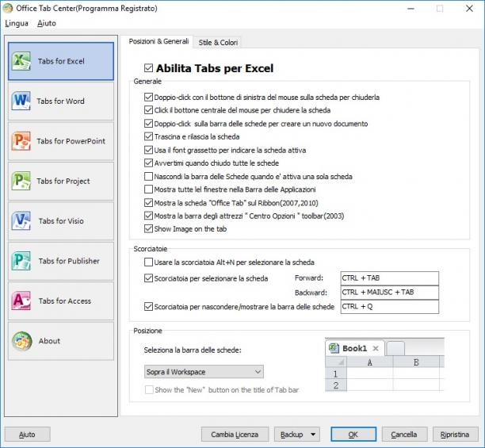Switch to Stile & Colori tab
This screenshot has width=485, height=448.
point(218,42)
